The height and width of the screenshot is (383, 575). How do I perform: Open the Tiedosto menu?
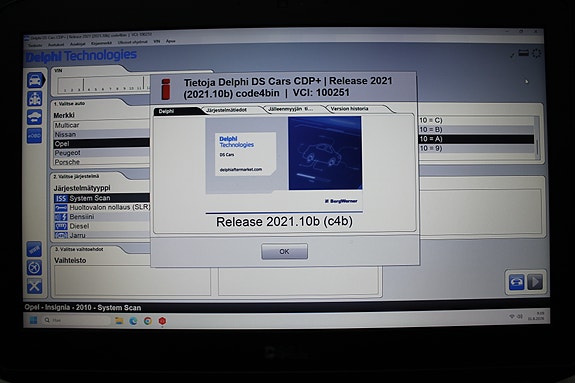35,45
